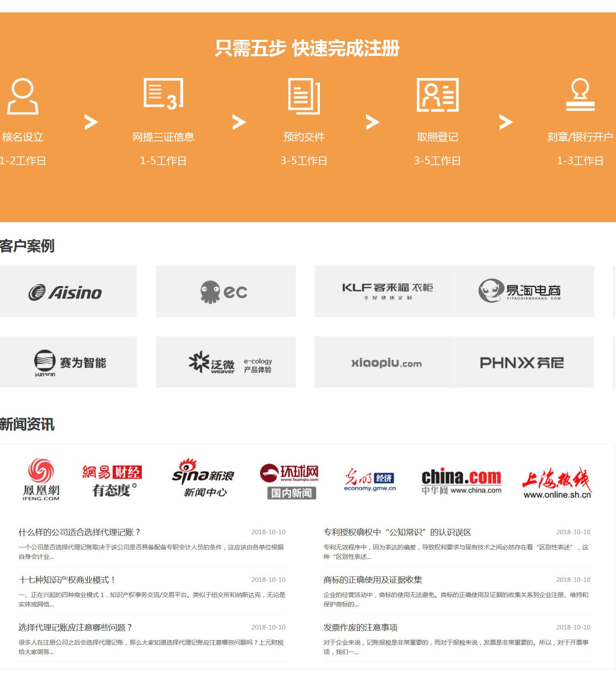Click the 网提三证信息 document icon
This screenshot has height=673, width=616.
click(x=163, y=94)
